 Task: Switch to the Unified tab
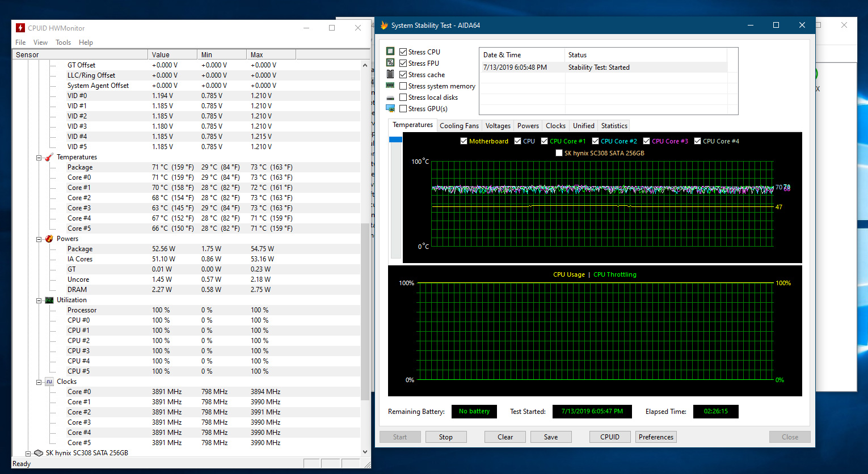[x=583, y=126]
